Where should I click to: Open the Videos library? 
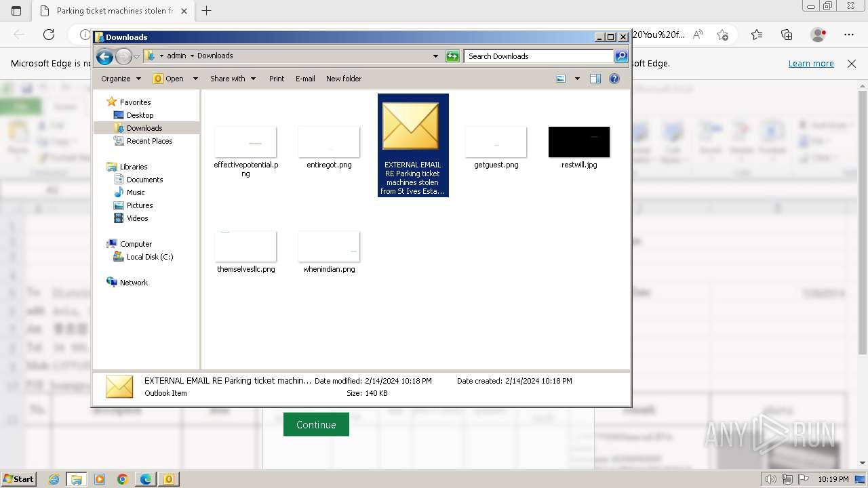click(x=137, y=218)
